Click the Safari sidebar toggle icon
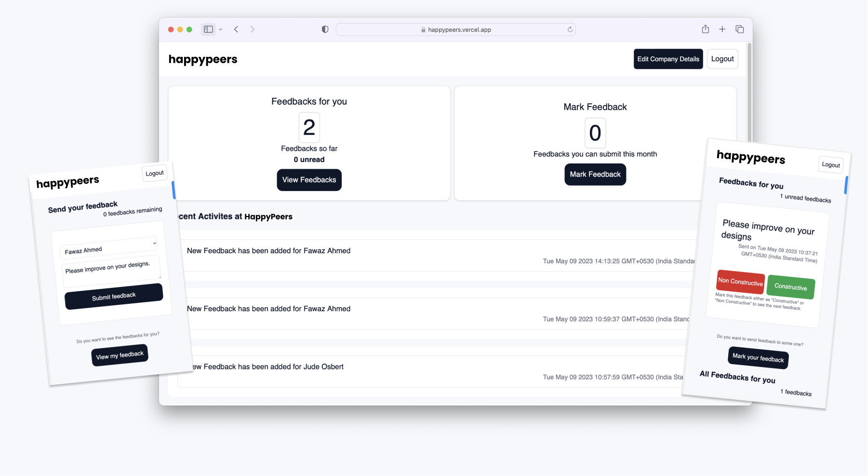 208,29
